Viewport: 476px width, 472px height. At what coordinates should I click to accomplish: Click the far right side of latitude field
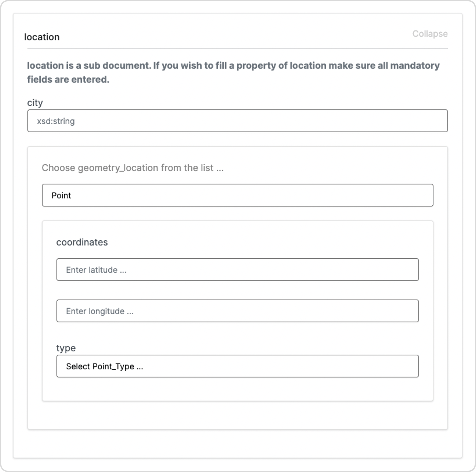(408, 270)
